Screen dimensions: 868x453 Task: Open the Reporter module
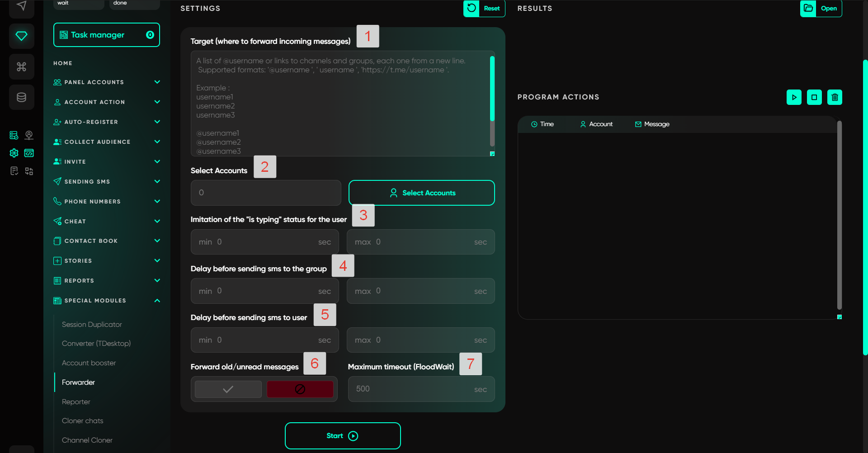(76, 402)
